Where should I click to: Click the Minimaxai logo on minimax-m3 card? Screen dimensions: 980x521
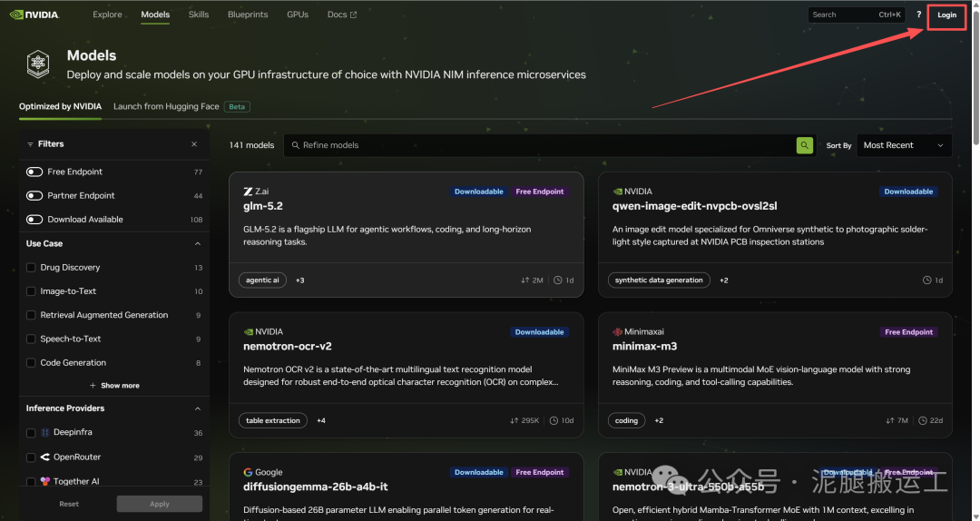coord(618,331)
